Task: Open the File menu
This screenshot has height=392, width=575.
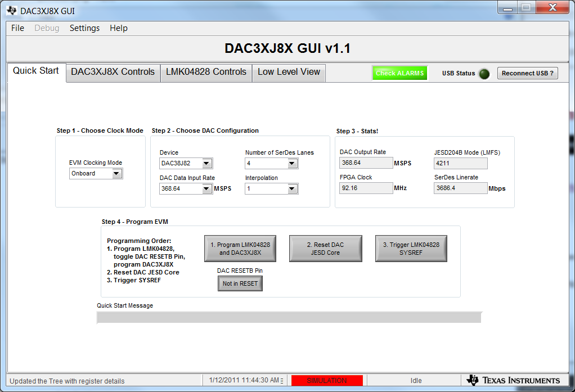Action: pos(17,28)
